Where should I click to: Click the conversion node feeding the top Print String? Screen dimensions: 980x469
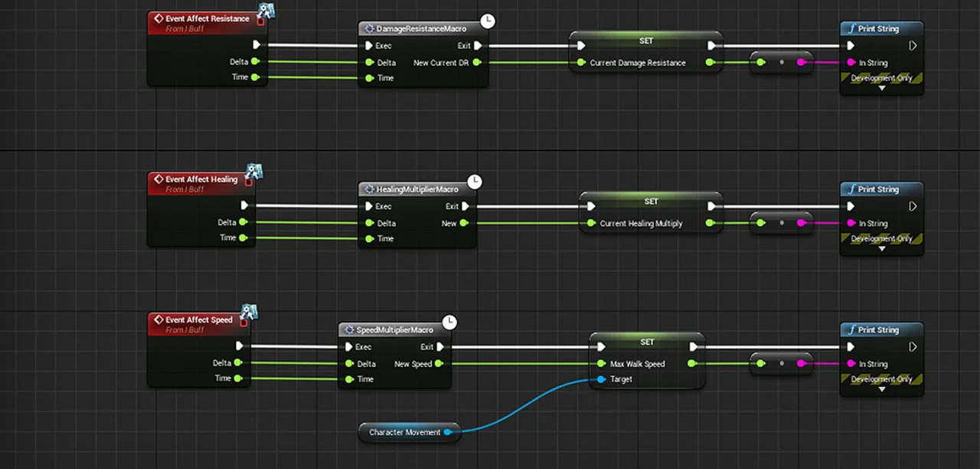pos(782,62)
